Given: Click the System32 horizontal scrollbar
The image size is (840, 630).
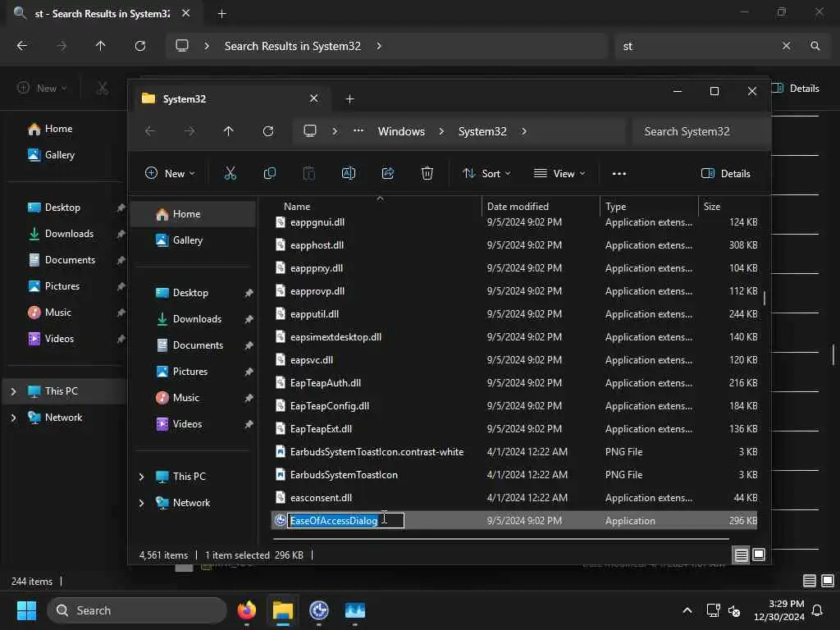Looking at the screenshot, I should point(501,539).
